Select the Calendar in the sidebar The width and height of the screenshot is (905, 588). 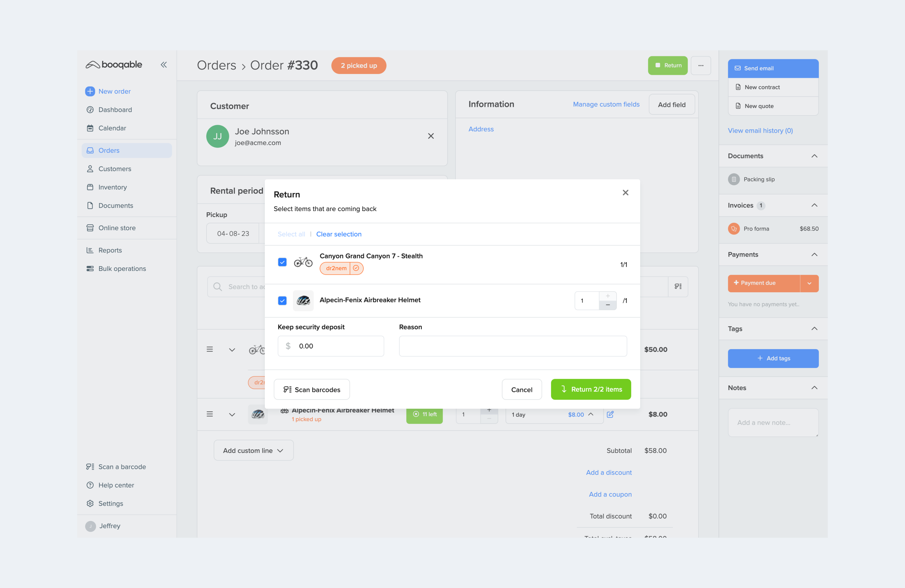tap(112, 128)
